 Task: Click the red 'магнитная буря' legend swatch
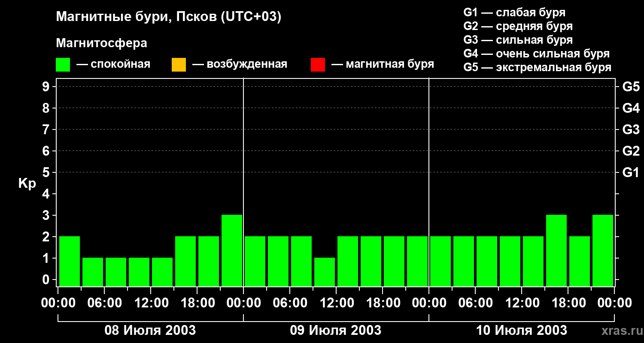[318, 65]
